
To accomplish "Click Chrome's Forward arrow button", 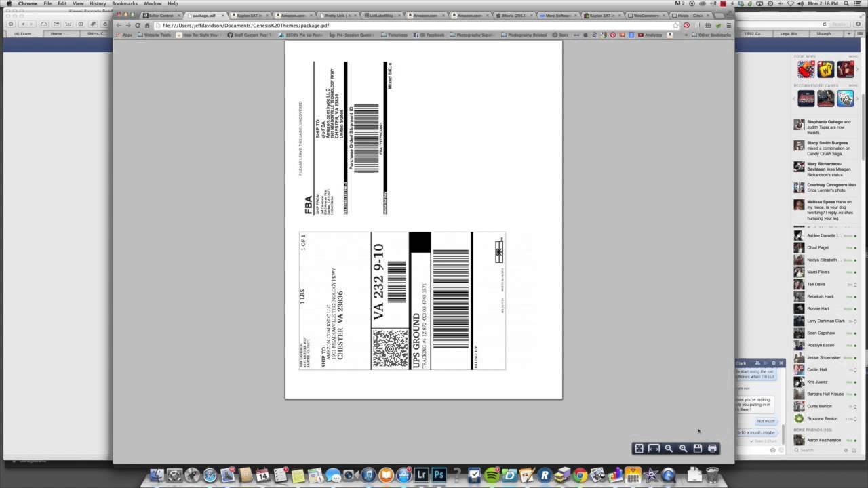I will click(127, 25).
